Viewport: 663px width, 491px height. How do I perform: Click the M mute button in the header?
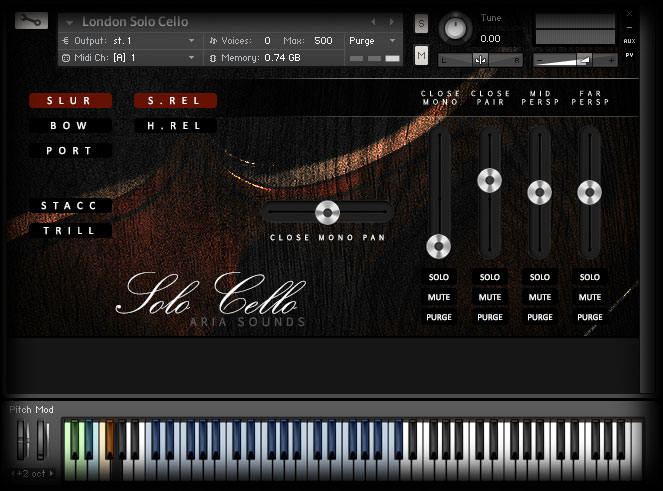[421, 55]
